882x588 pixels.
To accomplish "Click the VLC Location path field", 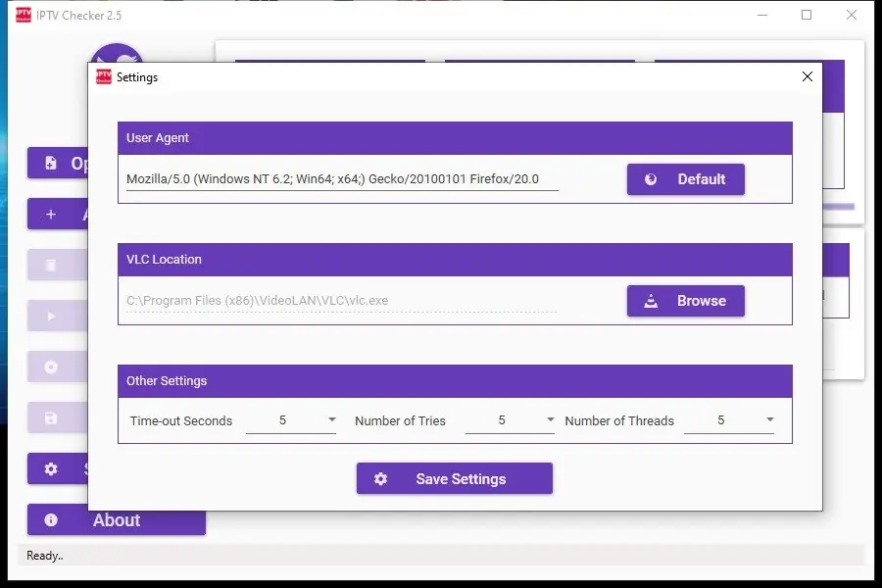I will (342, 301).
